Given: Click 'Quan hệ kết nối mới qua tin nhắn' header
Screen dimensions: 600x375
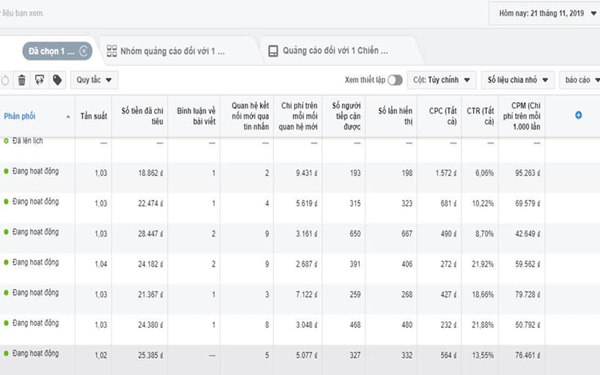Looking at the screenshot, I should (x=247, y=116).
